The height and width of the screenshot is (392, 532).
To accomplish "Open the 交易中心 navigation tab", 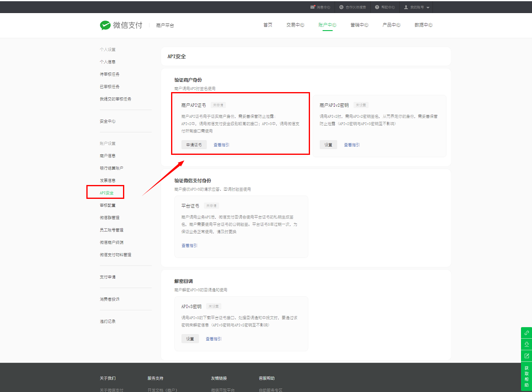I will (x=295, y=25).
